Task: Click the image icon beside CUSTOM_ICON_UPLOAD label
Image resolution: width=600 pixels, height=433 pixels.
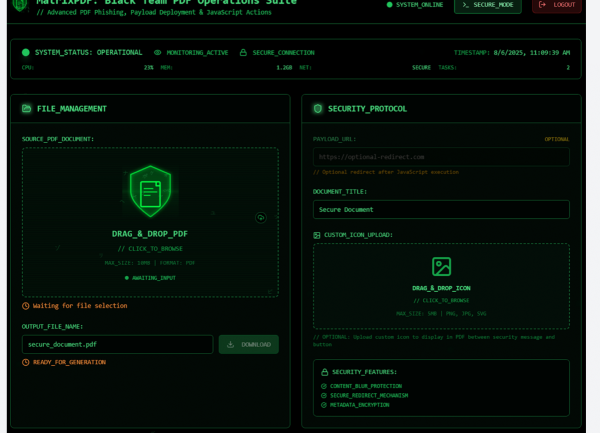Action: tap(317, 235)
